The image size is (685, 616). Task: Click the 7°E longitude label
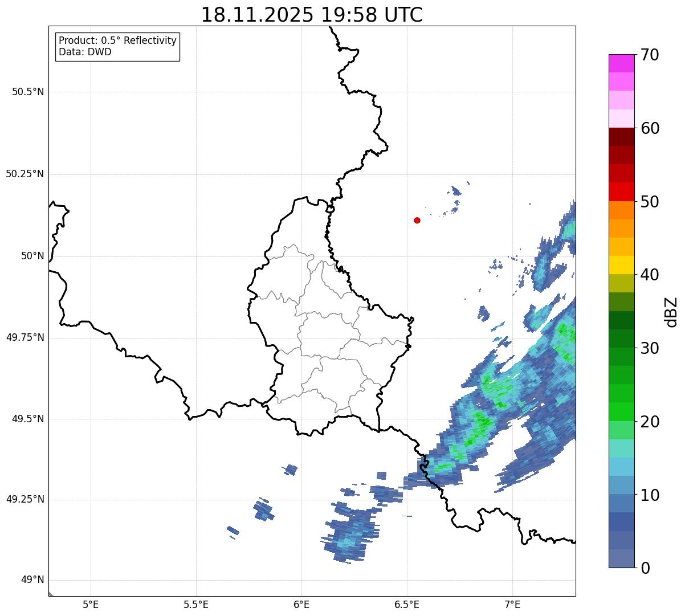[x=512, y=604]
